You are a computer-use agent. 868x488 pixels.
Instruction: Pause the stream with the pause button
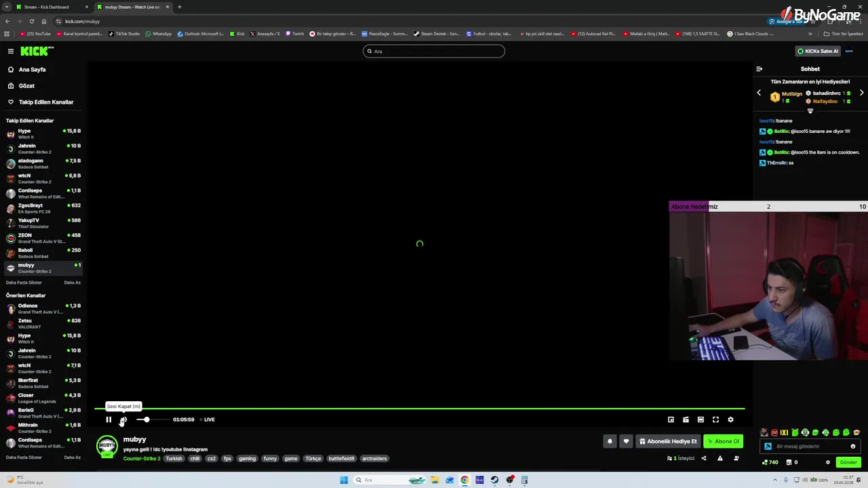click(108, 420)
